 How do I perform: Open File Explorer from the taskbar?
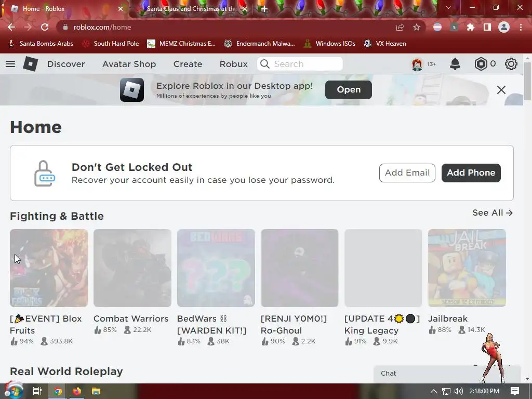point(96,391)
